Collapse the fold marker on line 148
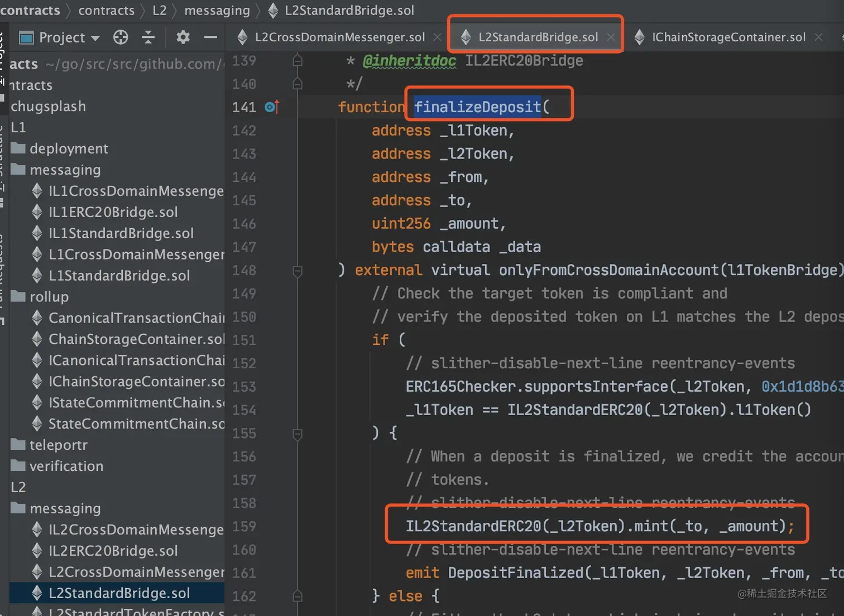Viewport: 844px width, 616px height. pyautogui.click(x=298, y=271)
